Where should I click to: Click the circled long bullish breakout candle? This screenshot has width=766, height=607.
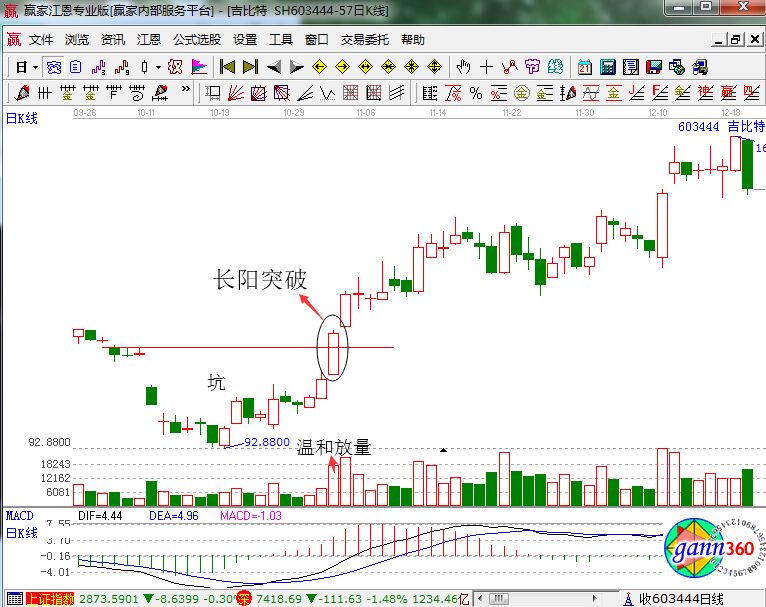334,351
